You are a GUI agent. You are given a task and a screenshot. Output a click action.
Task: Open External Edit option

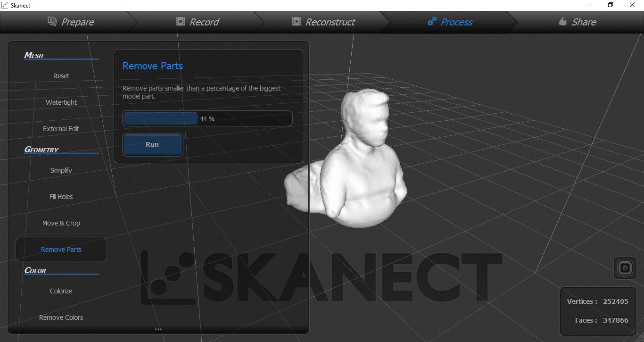coord(61,129)
